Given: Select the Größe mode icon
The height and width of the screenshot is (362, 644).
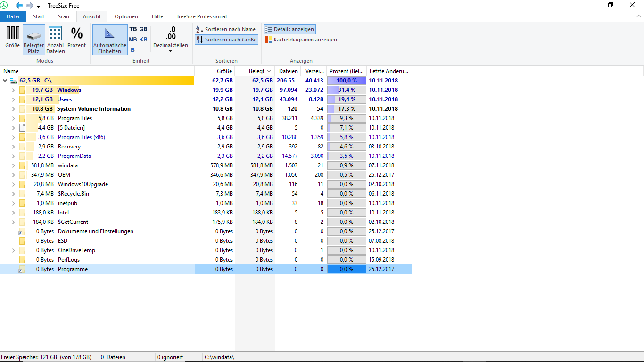Looking at the screenshot, I should click(13, 38).
